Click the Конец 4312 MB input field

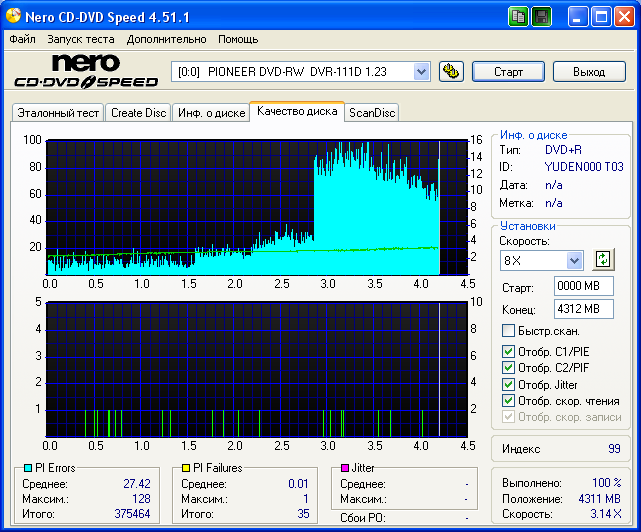point(583,309)
